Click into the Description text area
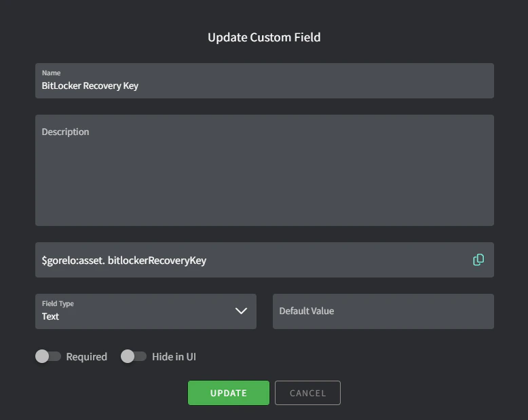Screen dimensions: 528x420 [x=265, y=170]
